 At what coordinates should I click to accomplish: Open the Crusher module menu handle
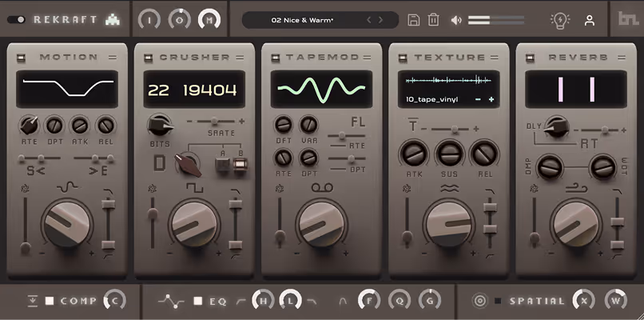(x=240, y=58)
